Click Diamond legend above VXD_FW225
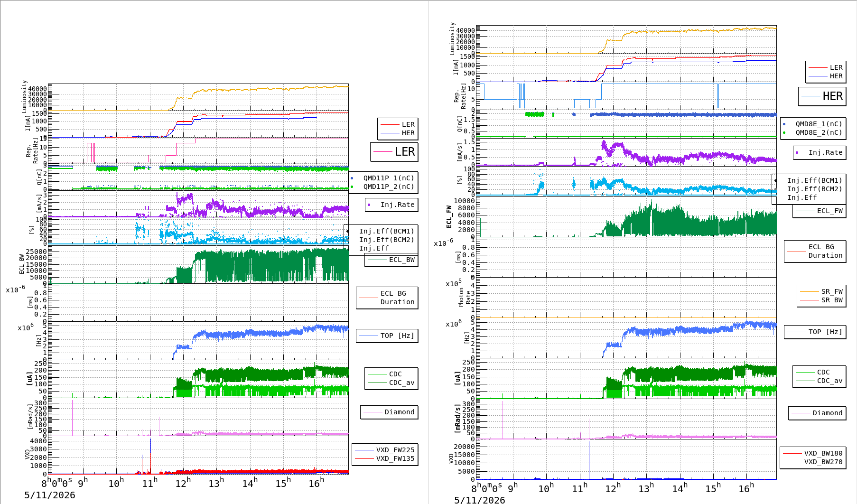Screen dimensions: 857x504 (389, 412)
